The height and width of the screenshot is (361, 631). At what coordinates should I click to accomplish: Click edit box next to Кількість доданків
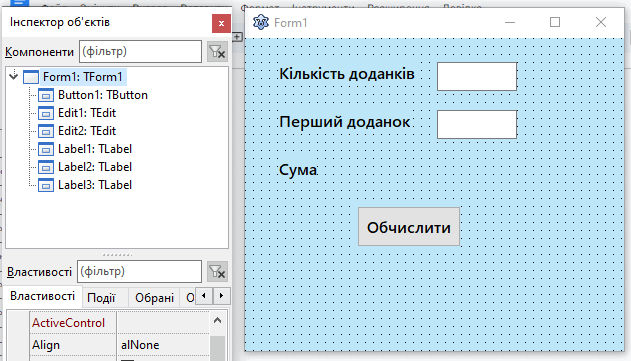[x=477, y=76]
